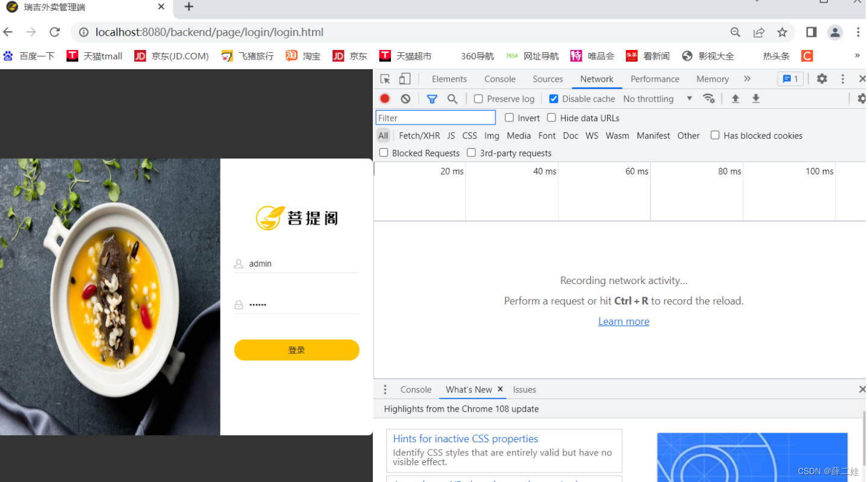Export HAR file download arrow
Screen dimensions: 868x482
pos(756,99)
